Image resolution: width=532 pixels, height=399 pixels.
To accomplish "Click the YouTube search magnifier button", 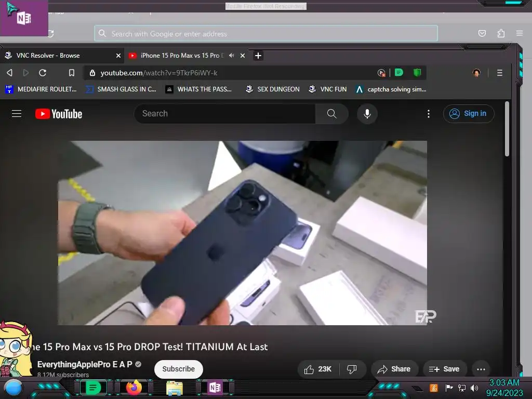I will click(x=331, y=114).
